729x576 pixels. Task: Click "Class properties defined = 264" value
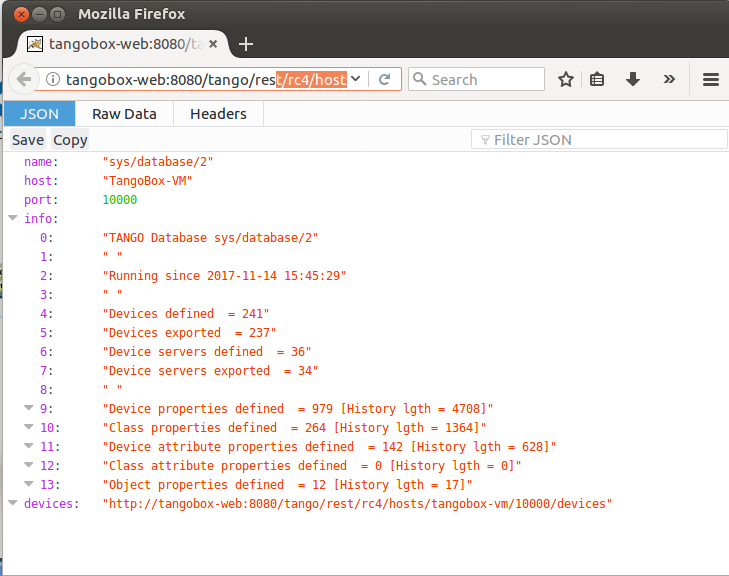[x=294, y=428]
